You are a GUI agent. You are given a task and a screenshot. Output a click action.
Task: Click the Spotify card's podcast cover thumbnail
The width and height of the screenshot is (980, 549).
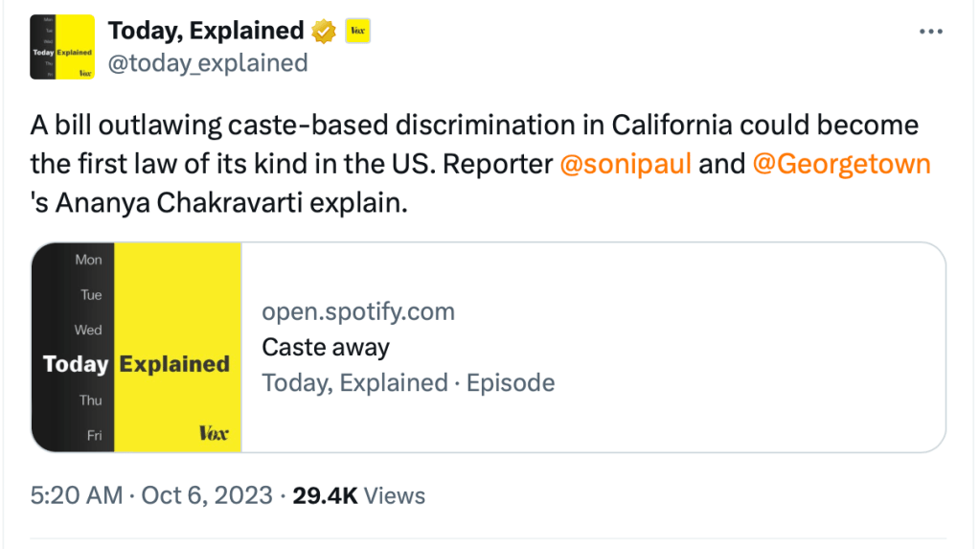[136, 347]
